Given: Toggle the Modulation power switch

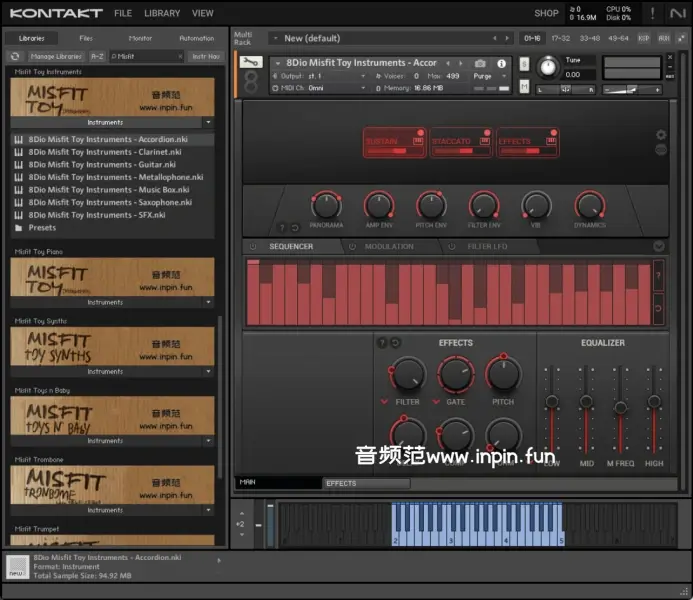Looking at the screenshot, I should coord(350,247).
